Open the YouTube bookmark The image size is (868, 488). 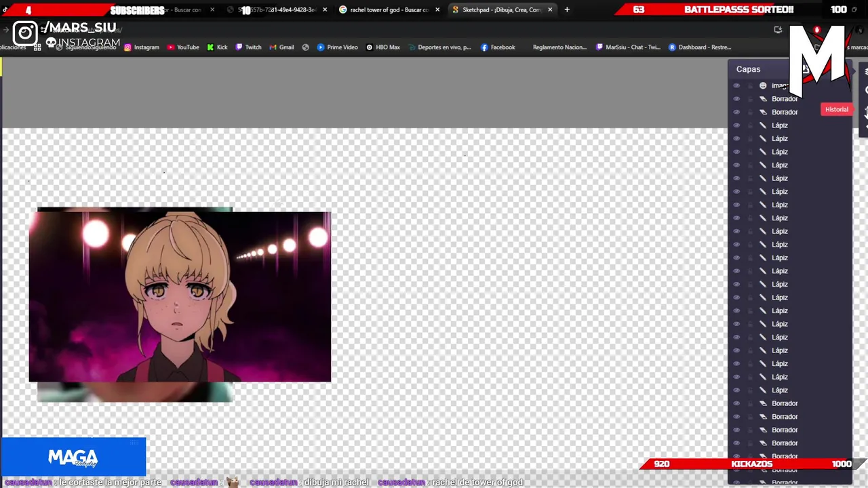(183, 47)
